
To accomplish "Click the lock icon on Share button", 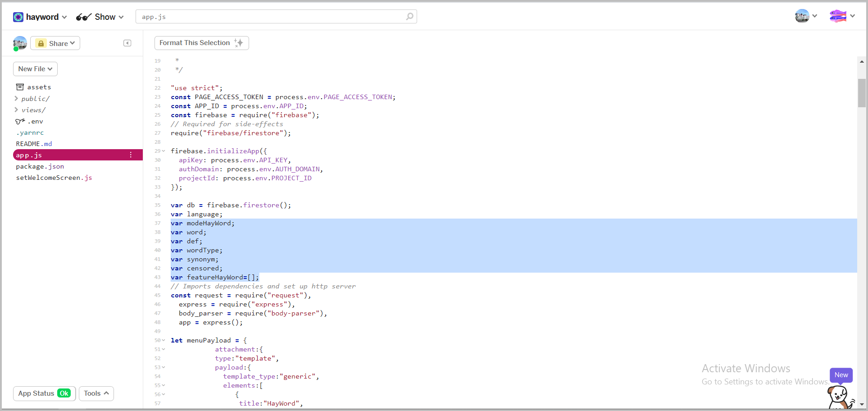I will [41, 43].
